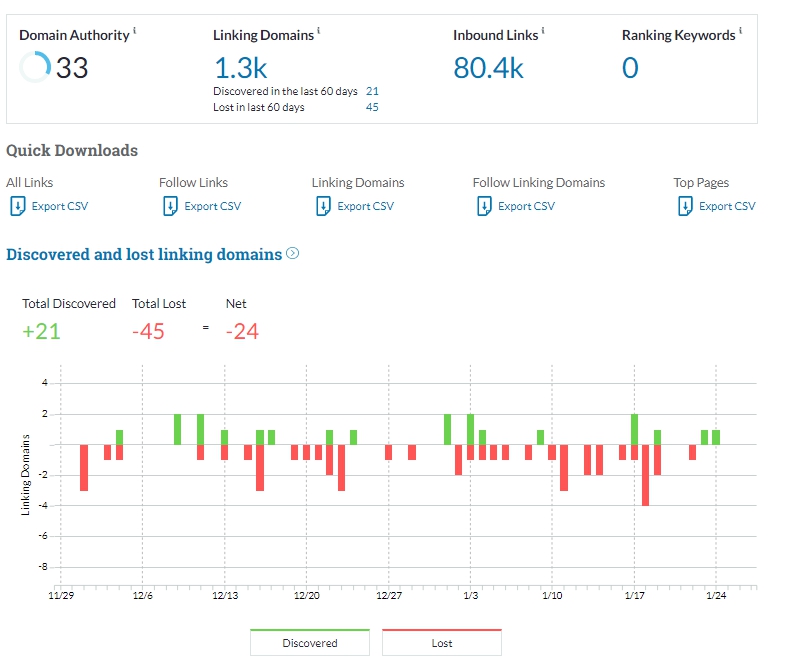Viewport: 797px width, 665px height.
Task: Click the Domain Authority info icon
Action: 135,31
